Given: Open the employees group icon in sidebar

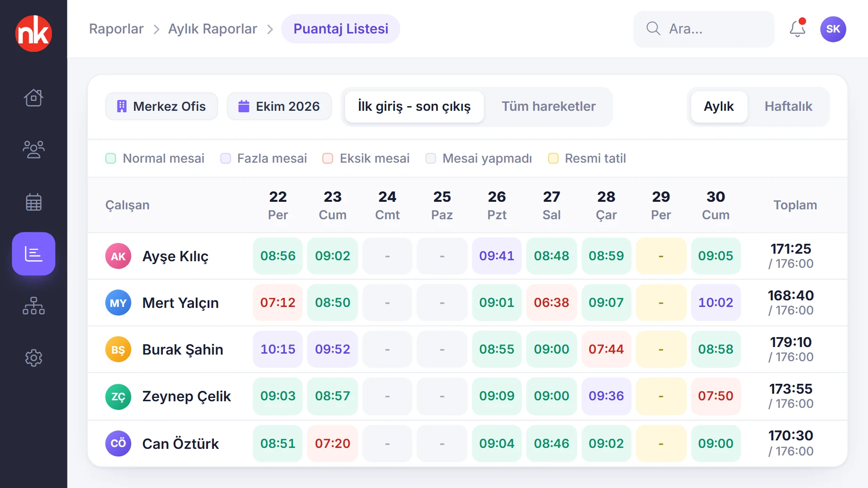Looking at the screenshot, I should [x=33, y=149].
